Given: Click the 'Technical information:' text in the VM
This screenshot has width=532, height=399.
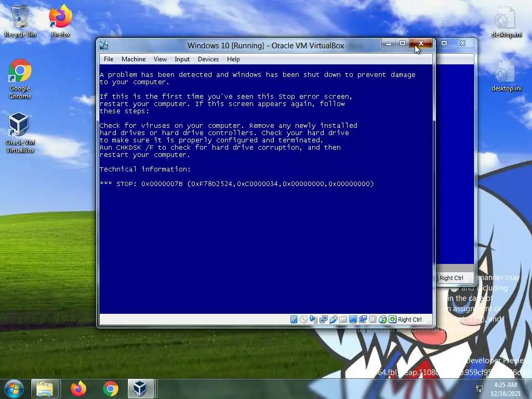Looking at the screenshot, I should tap(145, 169).
